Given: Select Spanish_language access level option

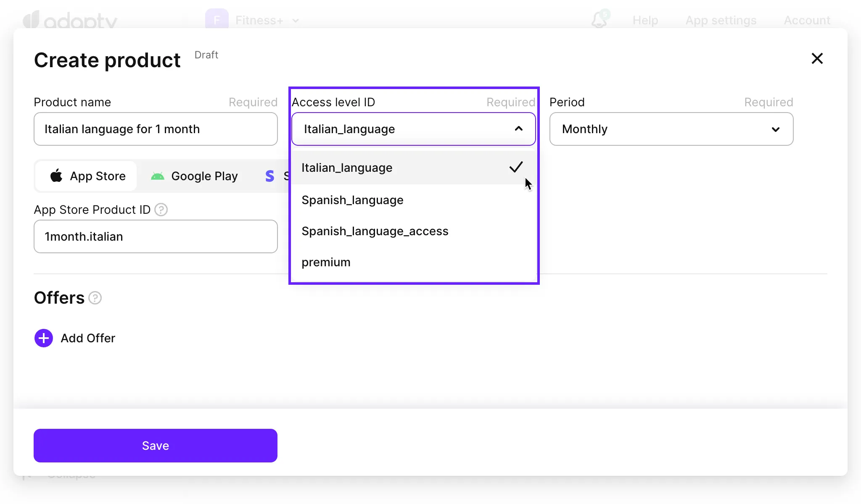Looking at the screenshot, I should point(352,200).
